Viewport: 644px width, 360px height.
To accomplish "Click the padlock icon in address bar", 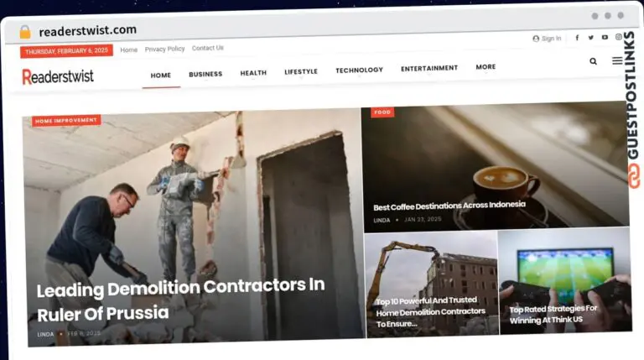I will 25,32.
